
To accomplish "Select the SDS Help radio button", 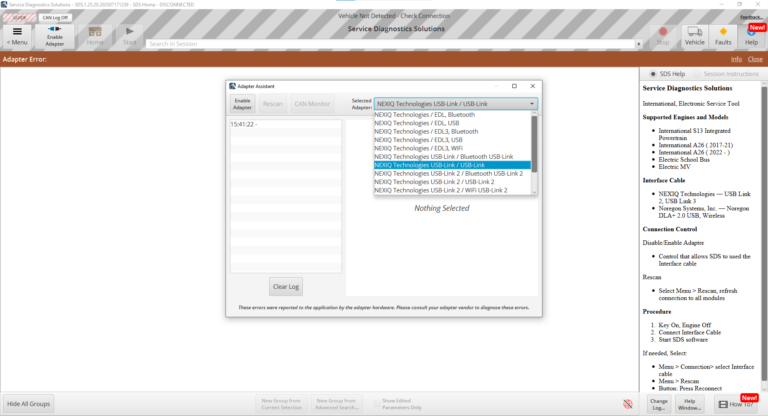I will pyautogui.click(x=653, y=74).
